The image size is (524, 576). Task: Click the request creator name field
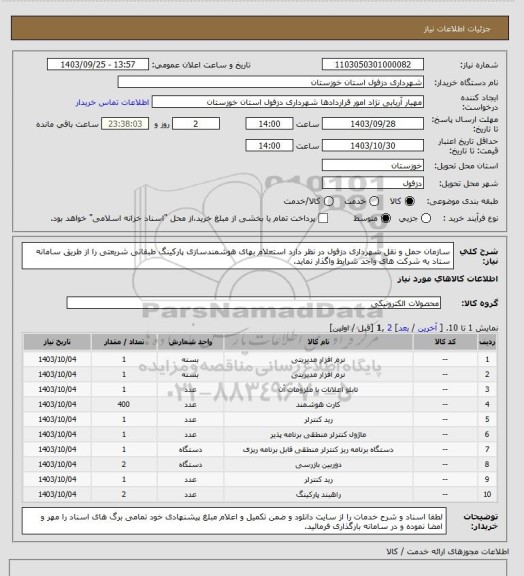[288, 102]
